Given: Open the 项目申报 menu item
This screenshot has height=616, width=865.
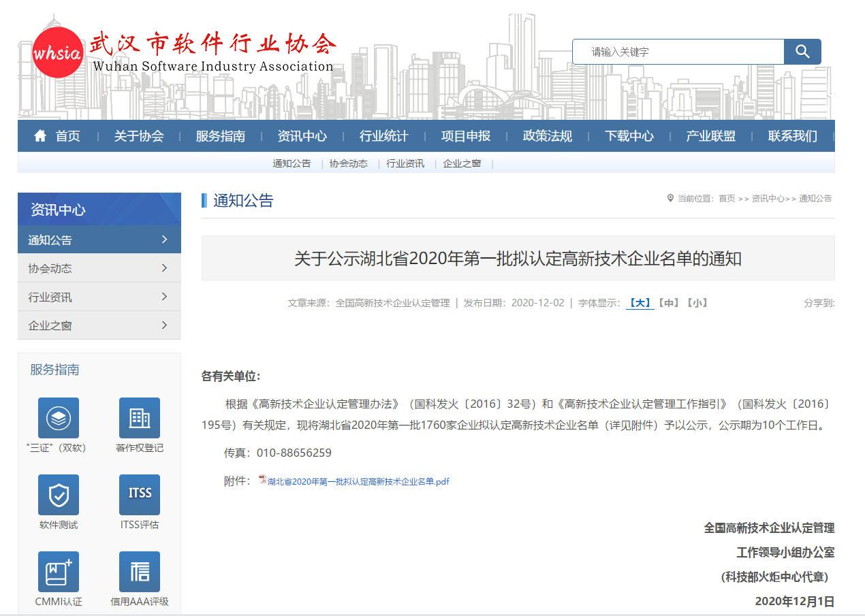Looking at the screenshot, I should click(x=466, y=135).
